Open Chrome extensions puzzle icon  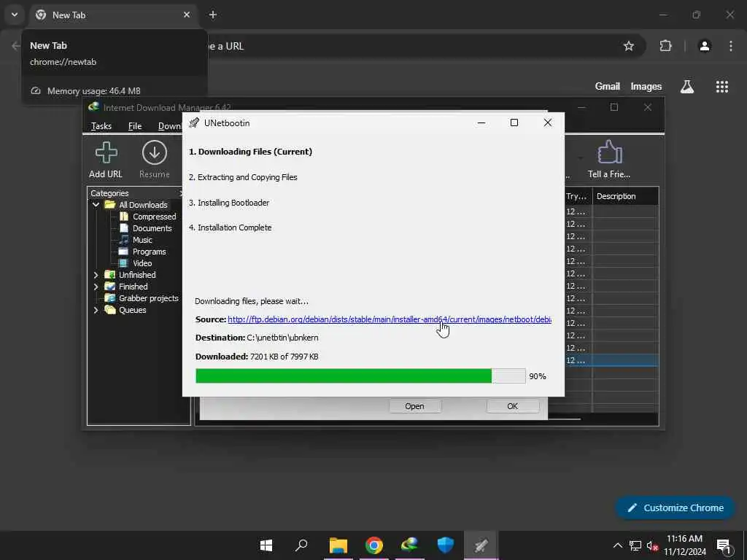coord(665,46)
